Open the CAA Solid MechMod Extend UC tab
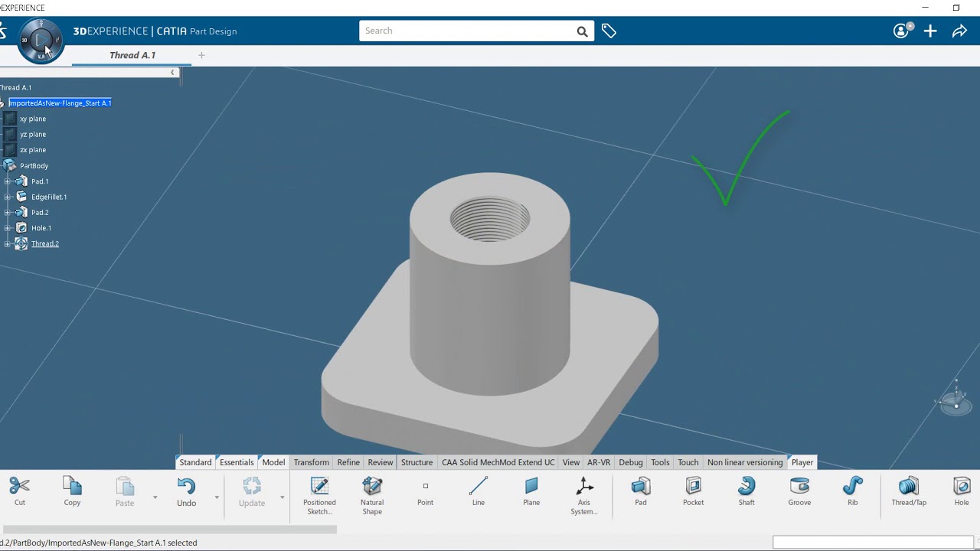 (498, 462)
